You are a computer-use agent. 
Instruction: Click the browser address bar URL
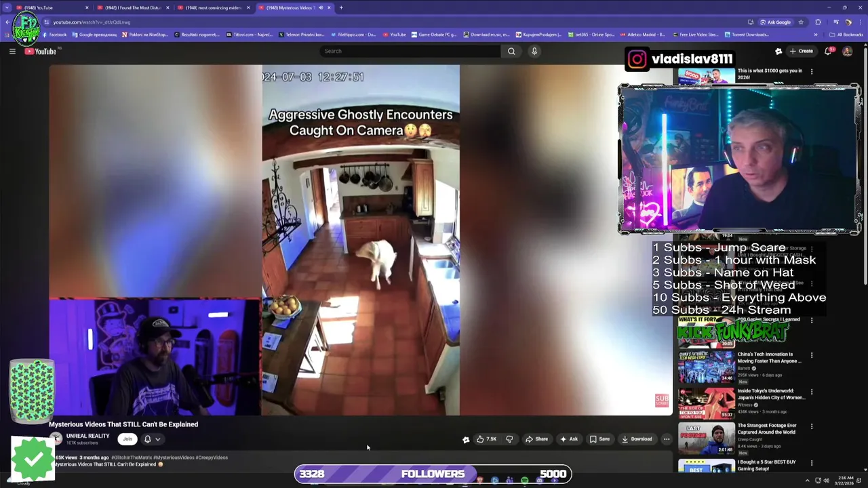coord(92,22)
